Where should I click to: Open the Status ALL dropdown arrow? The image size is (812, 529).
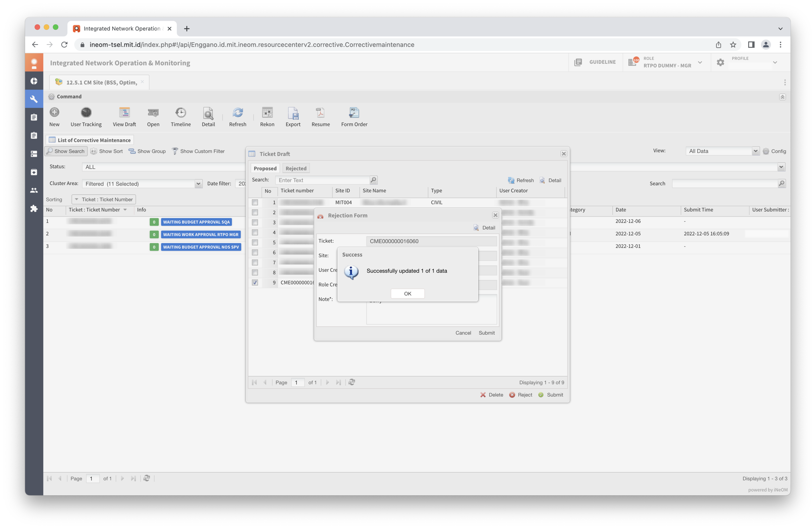(781, 167)
